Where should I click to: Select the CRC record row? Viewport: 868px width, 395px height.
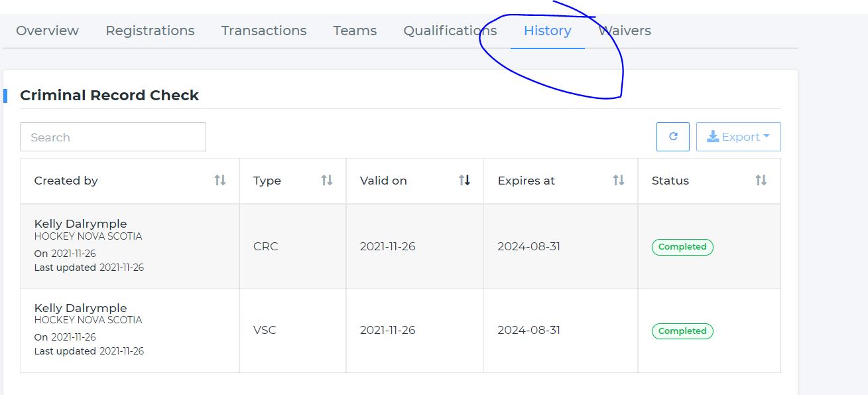pyautogui.click(x=401, y=246)
